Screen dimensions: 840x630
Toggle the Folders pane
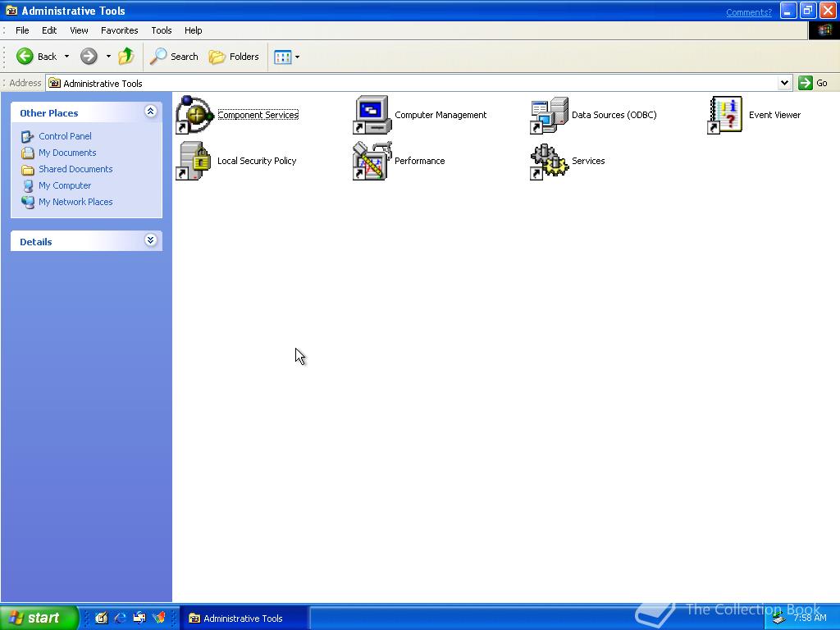pyautogui.click(x=234, y=57)
